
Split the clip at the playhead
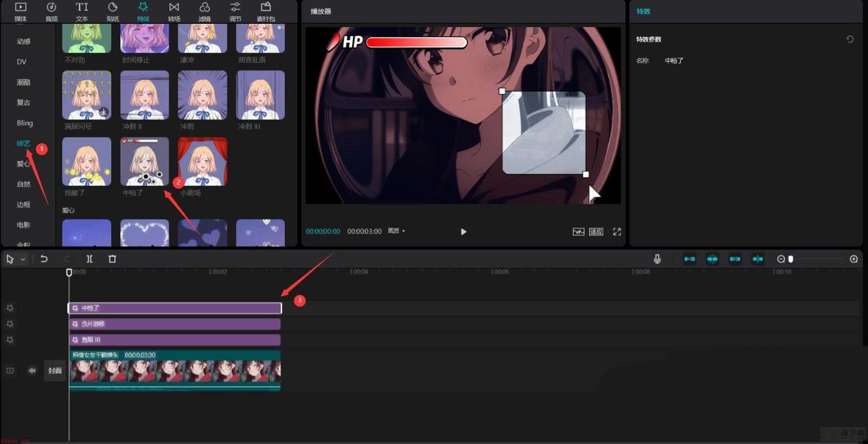(x=90, y=259)
